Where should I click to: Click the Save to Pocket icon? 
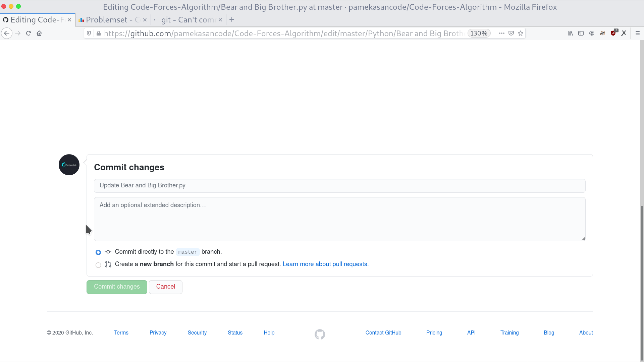click(x=511, y=33)
